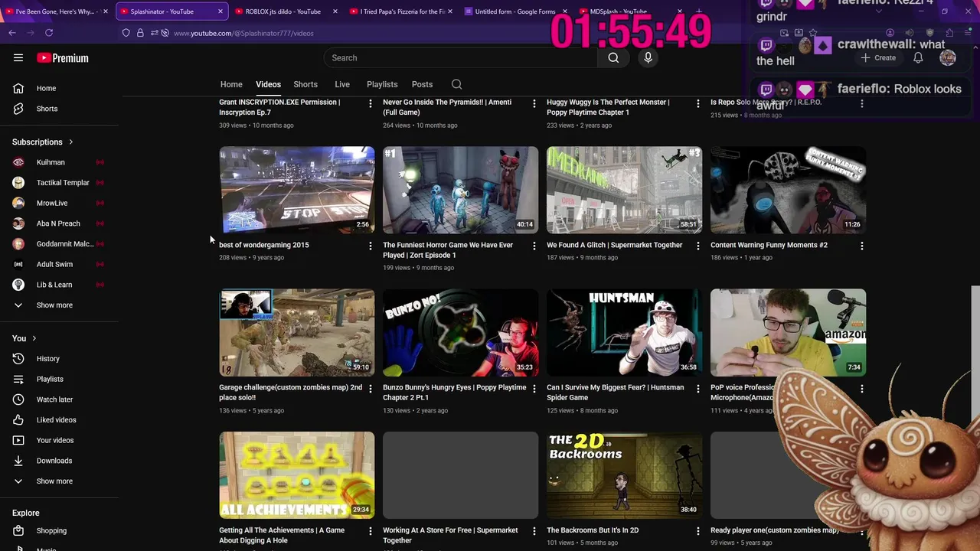Open options menu for Funniest Horror Game video
Viewport: 980px width, 551px height.
click(x=534, y=246)
